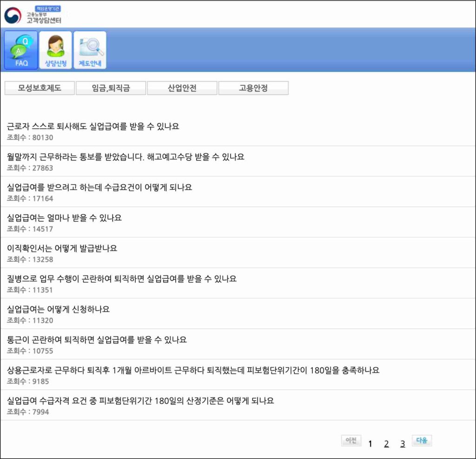Click view count 조회수 : 7994
This screenshot has width=476, height=459.
(x=28, y=412)
